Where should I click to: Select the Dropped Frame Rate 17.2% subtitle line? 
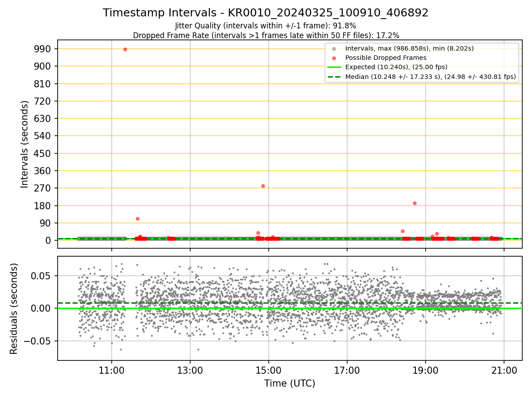[x=266, y=35]
